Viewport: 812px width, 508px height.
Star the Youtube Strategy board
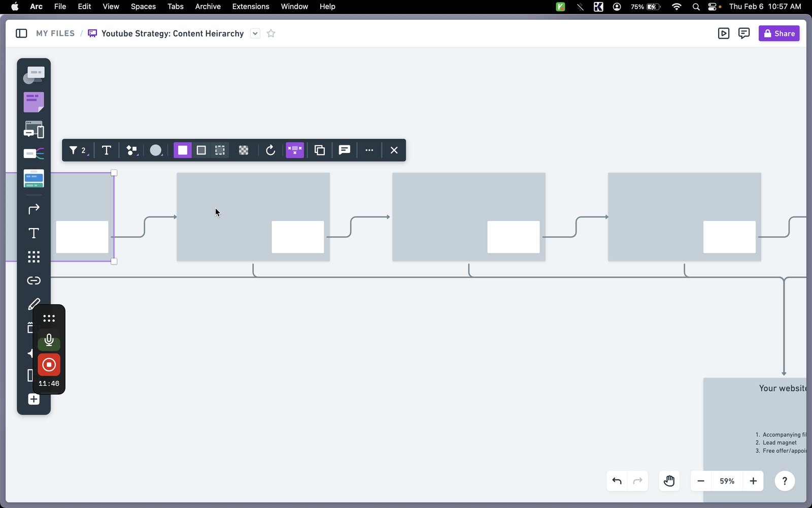tap(271, 34)
